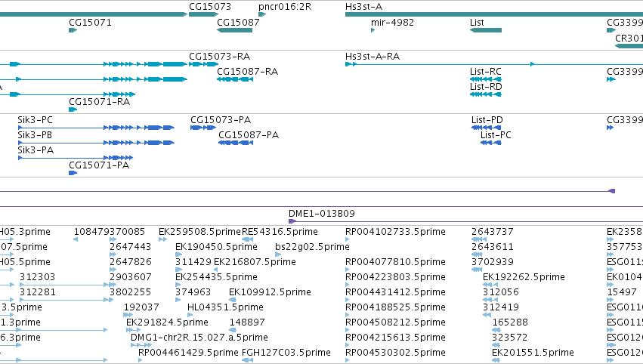This screenshot has width=643, height=364.
Task: Select the CG15087 gene label
Action: click(238, 22)
